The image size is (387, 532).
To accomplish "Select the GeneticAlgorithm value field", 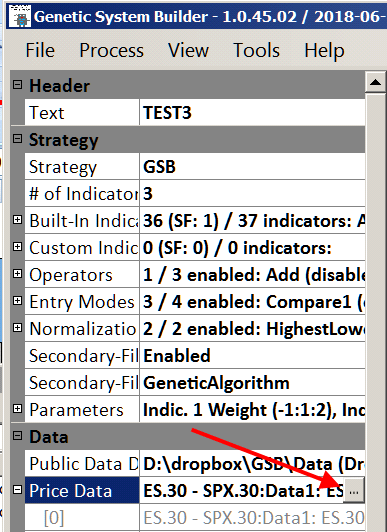I will click(252, 382).
